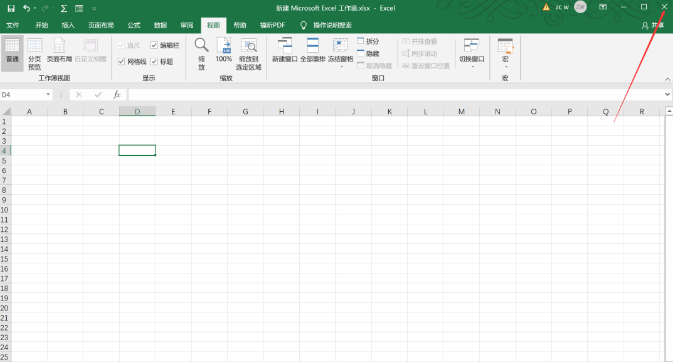Select column R header

pos(642,112)
